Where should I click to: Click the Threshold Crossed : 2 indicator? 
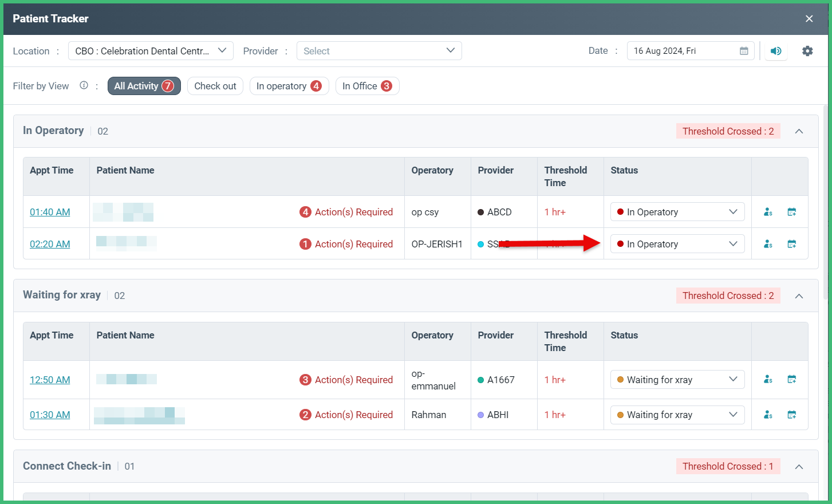(x=728, y=131)
